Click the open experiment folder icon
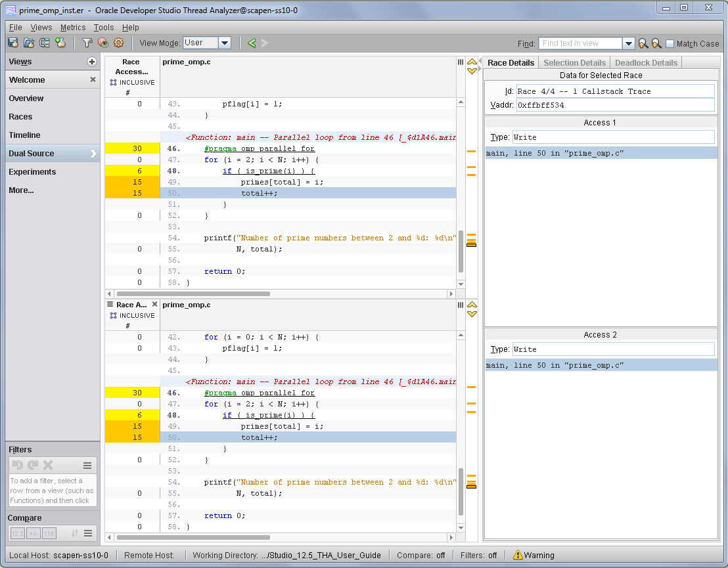 pos(29,43)
